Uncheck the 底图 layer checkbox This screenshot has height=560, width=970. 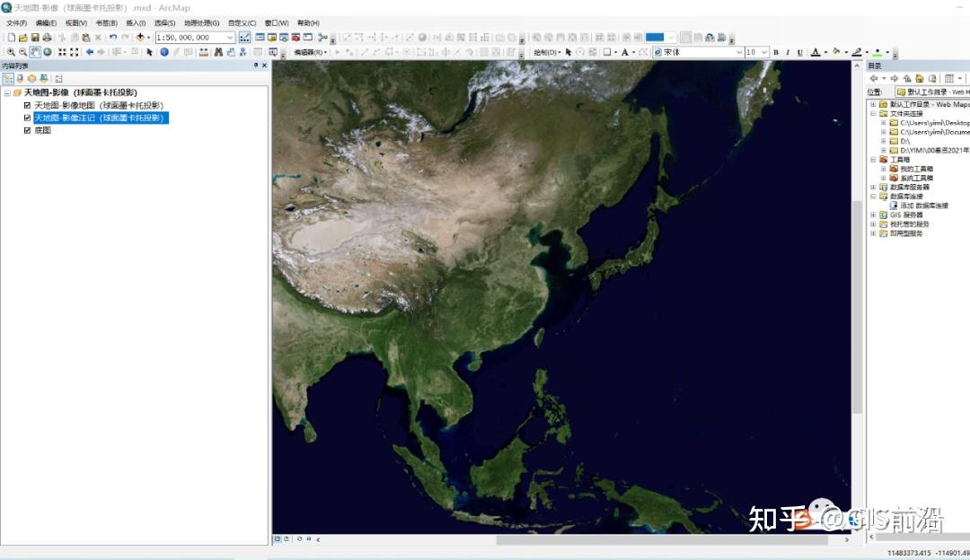click(x=27, y=130)
